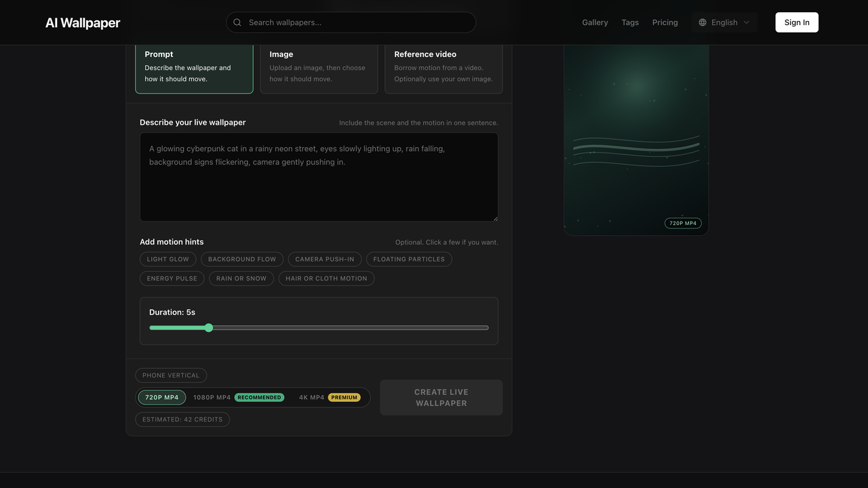
Task: Click the 'Add motion hints' heading
Action: pos(172,242)
